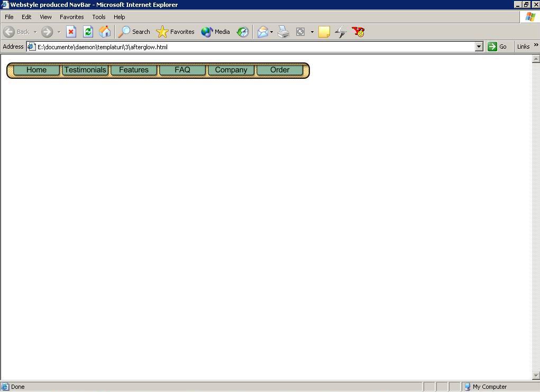Expand the Links toolbar chevron
540x392 pixels.
tap(536, 45)
